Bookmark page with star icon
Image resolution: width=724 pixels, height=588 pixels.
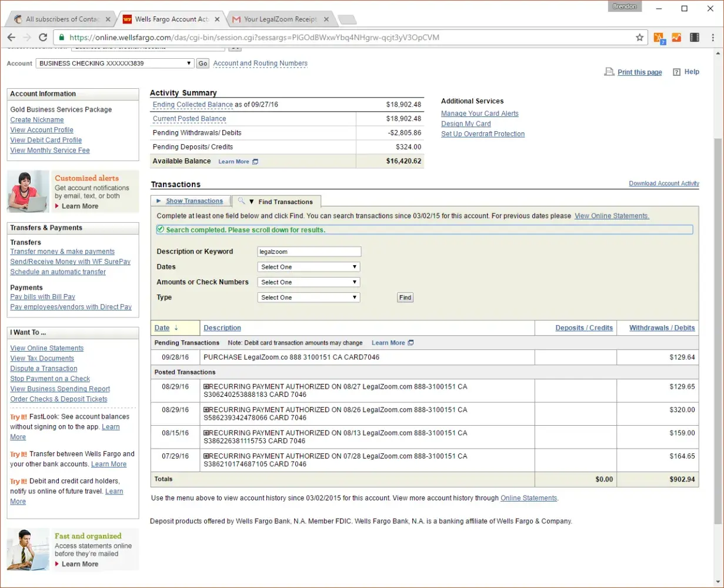click(x=639, y=38)
